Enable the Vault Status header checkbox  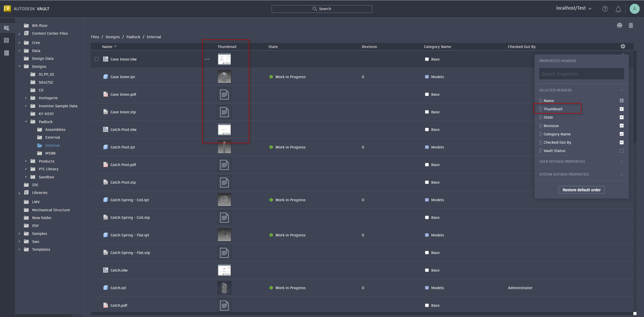coord(622,151)
